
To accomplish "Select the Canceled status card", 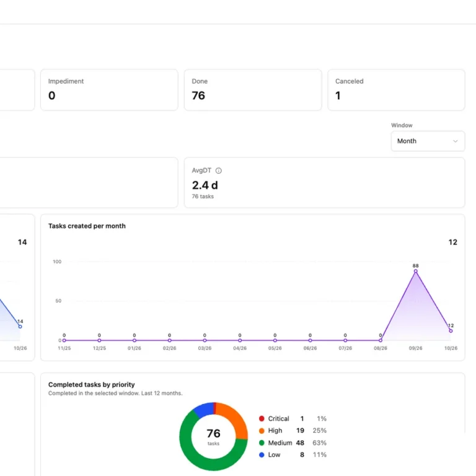I will [396, 90].
